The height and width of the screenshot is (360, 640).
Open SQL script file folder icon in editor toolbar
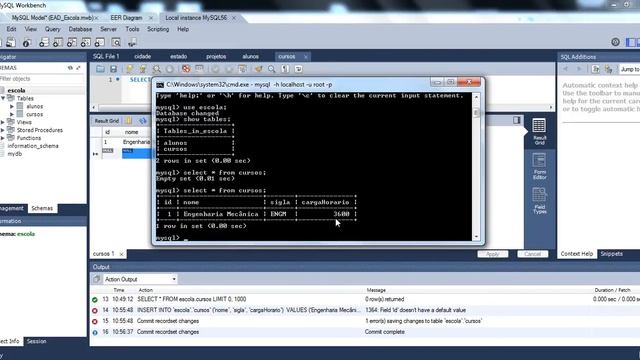click(100, 69)
